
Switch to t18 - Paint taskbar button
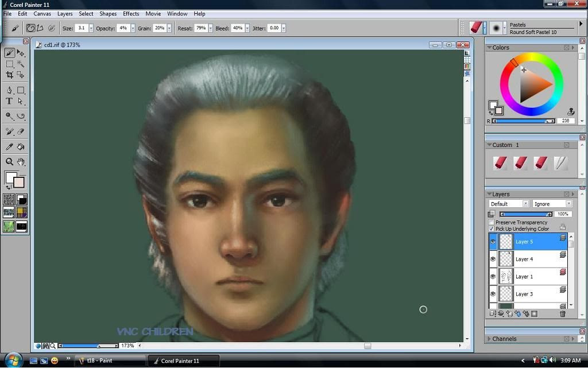(x=110, y=361)
